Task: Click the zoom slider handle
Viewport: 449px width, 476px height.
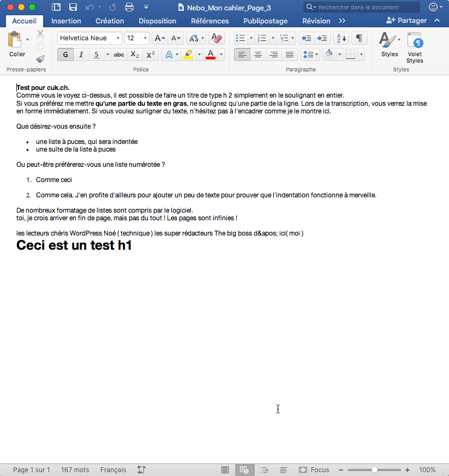Action: tap(374, 470)
